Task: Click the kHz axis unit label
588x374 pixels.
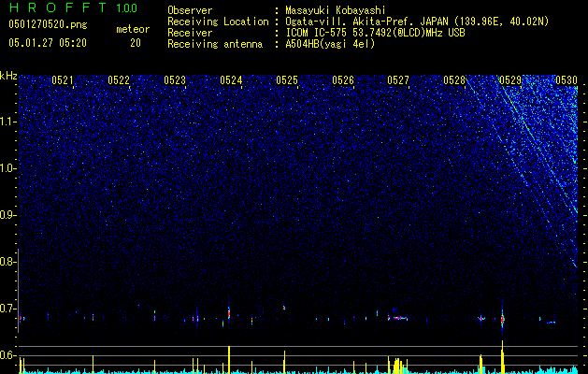Action: click(x=9, y=76)
